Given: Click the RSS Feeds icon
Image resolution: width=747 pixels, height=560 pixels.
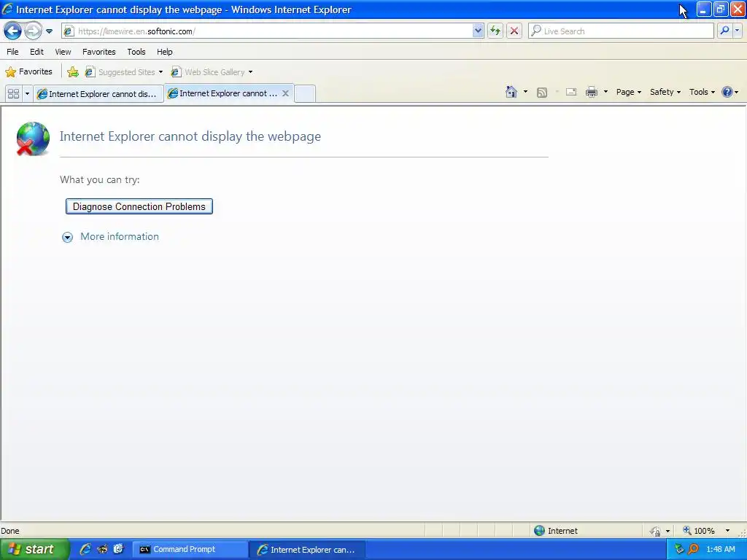Looking at the screenshot, I should coord(542,93).
